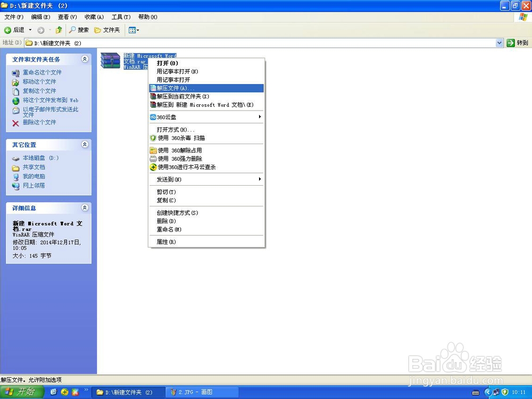Click the Forward arrow icon
Screen dimensions: 532x399
41,30
